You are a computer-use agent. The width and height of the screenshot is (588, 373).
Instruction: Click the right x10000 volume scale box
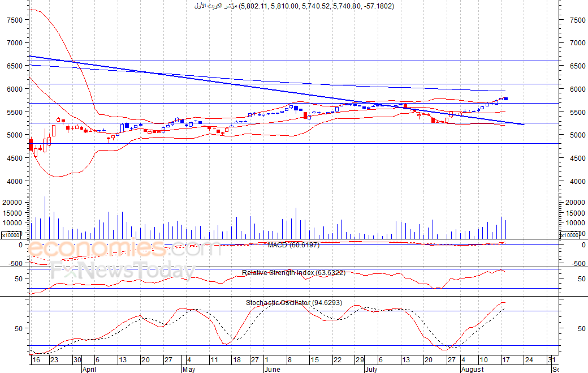(x=569, y=235)
